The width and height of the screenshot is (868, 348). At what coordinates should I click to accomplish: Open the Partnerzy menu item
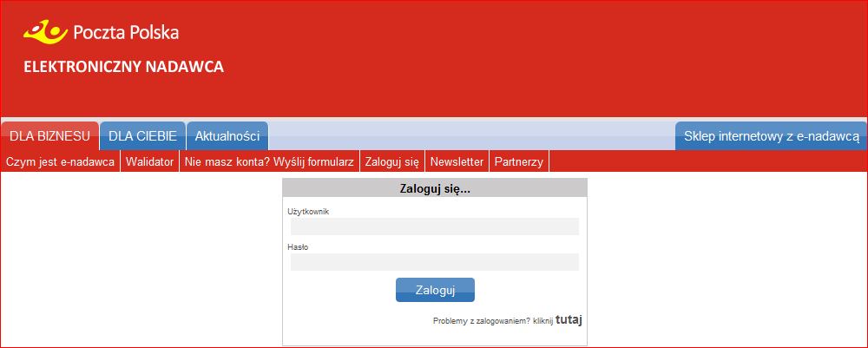tap(519, 162)
